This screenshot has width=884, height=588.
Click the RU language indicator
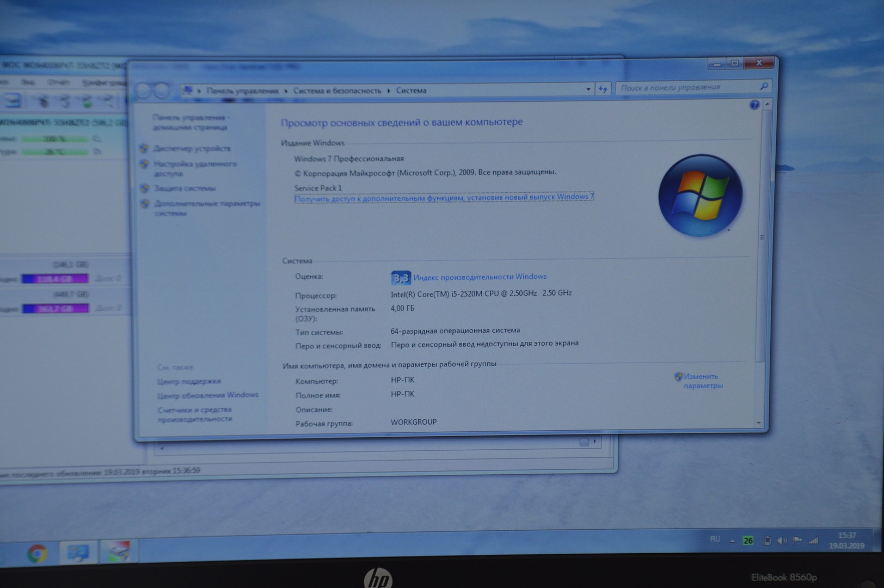point(715,539)
